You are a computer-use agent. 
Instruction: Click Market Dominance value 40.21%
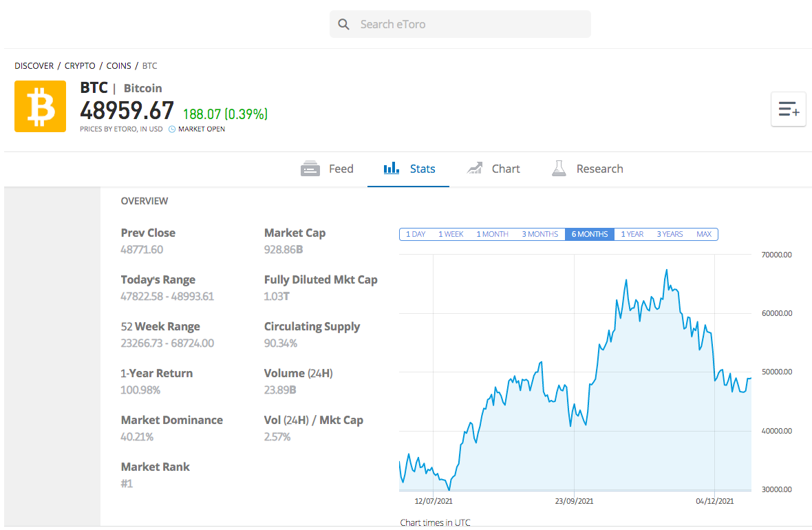[137, 437]
